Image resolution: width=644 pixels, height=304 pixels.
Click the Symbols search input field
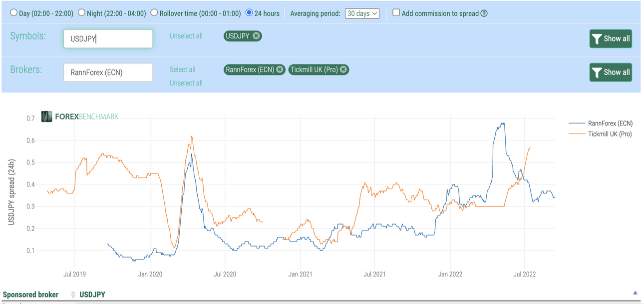(108, 38)
